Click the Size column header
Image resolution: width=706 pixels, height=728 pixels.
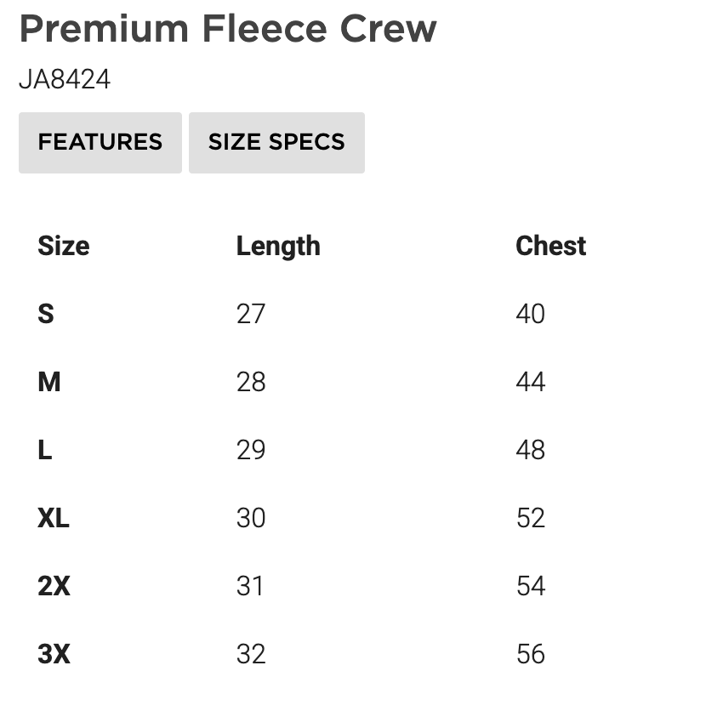[64, 246]
